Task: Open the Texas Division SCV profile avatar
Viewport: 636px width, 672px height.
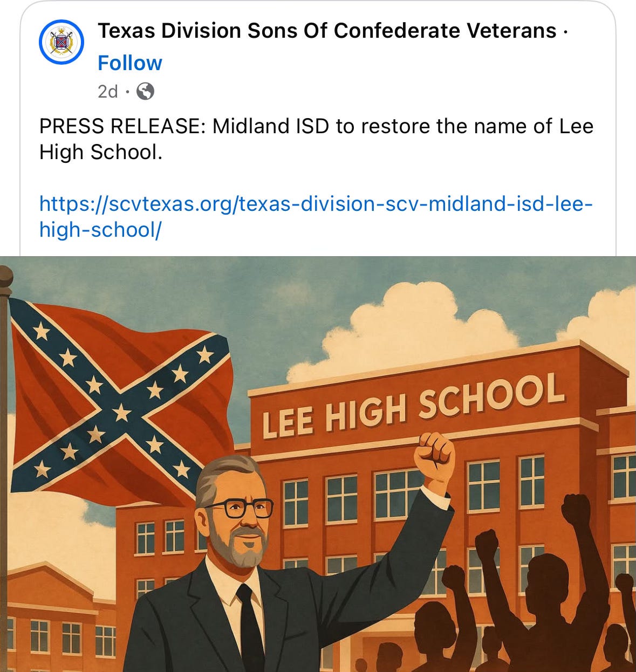Action: (x=61, y=43)
